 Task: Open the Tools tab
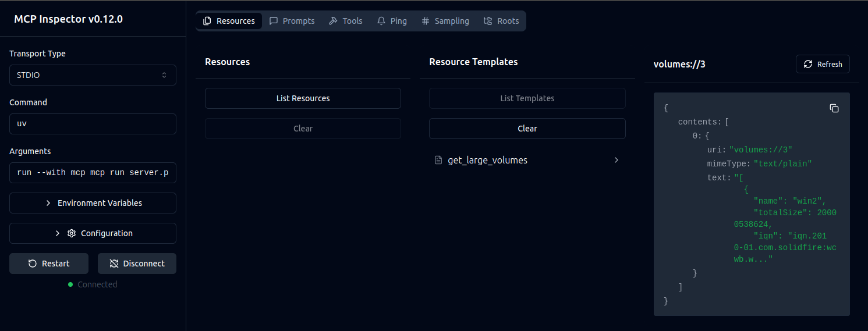pyautogui.click(x=345, y=21)
